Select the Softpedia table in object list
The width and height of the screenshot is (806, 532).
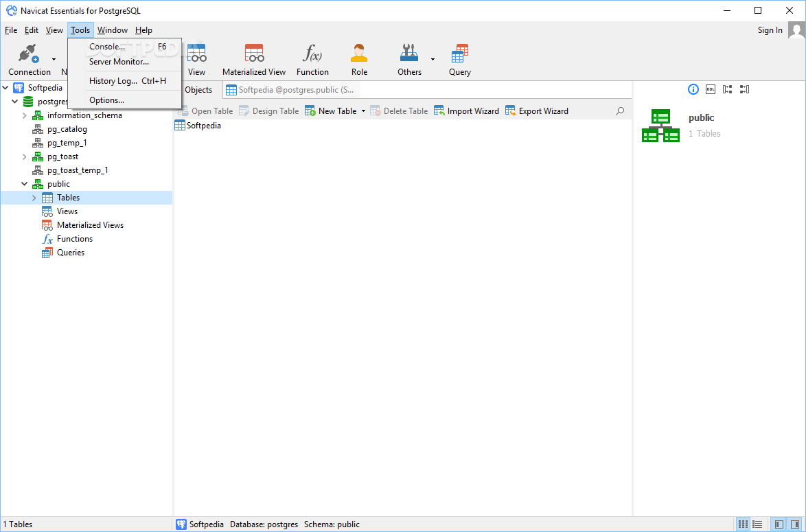coord(198,126)
